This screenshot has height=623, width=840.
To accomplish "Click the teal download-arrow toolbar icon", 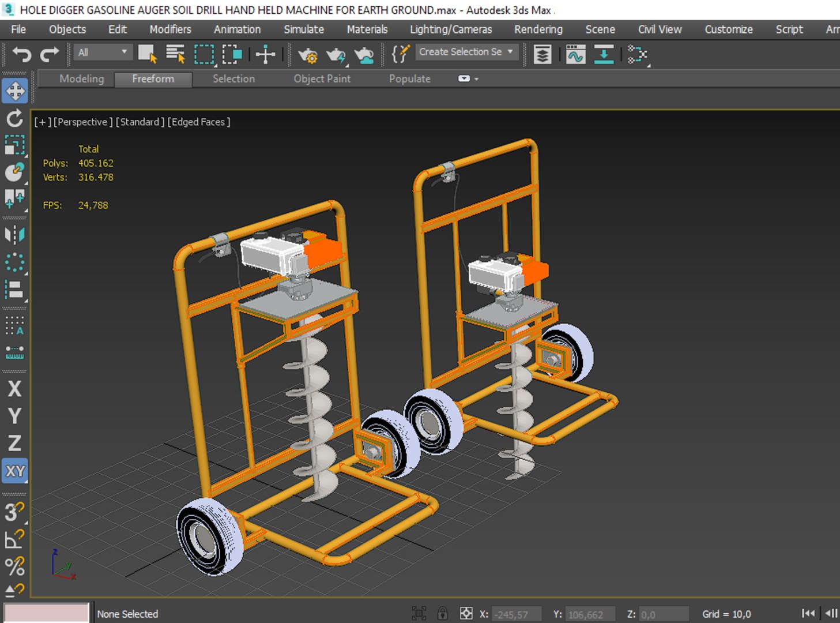I will (604, 55).
